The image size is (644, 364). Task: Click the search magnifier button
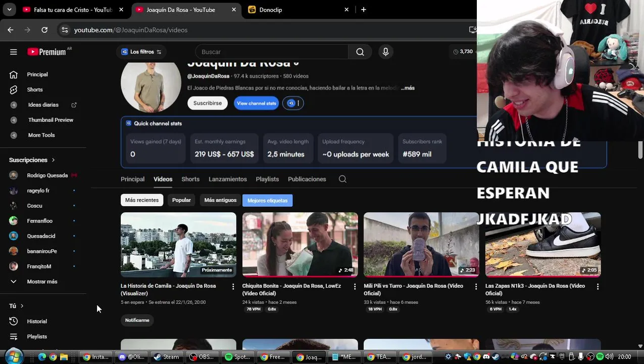click(360, 52)
